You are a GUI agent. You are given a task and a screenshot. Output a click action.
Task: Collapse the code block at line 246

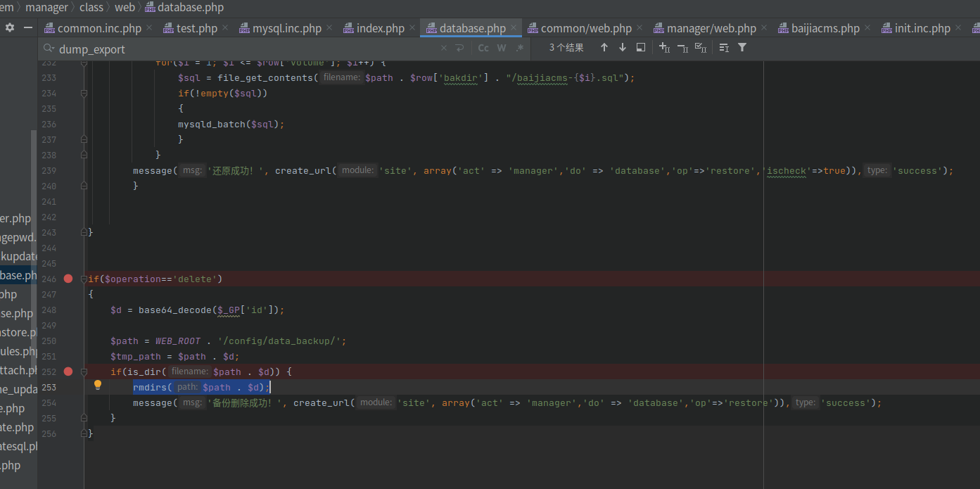click(x=84, y=279)
